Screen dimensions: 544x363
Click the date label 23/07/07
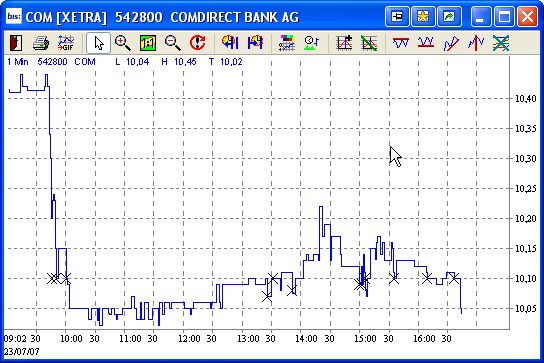[22, 352]
